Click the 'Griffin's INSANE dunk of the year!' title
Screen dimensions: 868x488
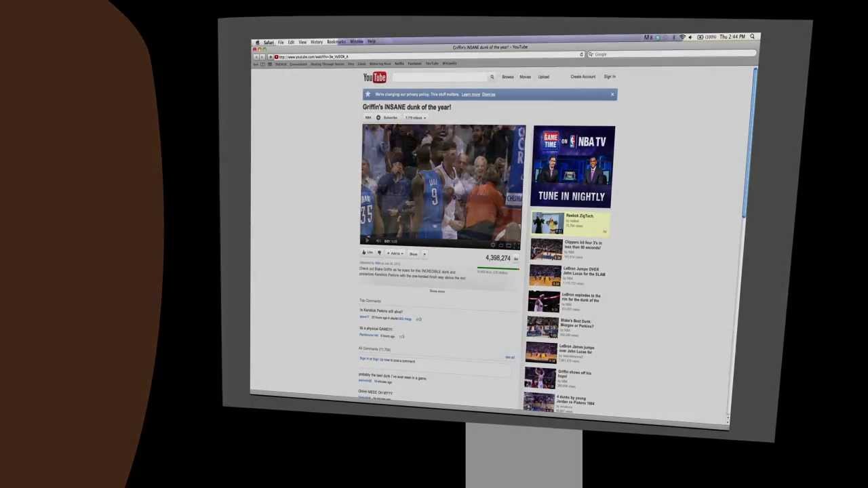tap(406, 107)
